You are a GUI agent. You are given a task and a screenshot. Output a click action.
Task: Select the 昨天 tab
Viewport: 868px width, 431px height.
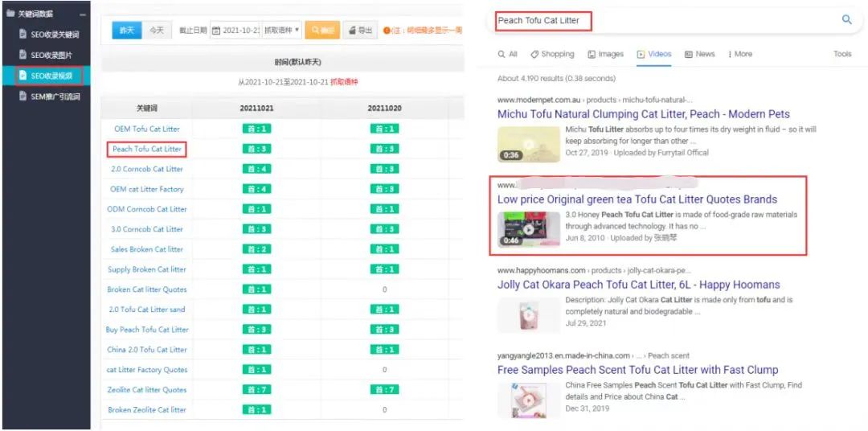coord(127,30)
